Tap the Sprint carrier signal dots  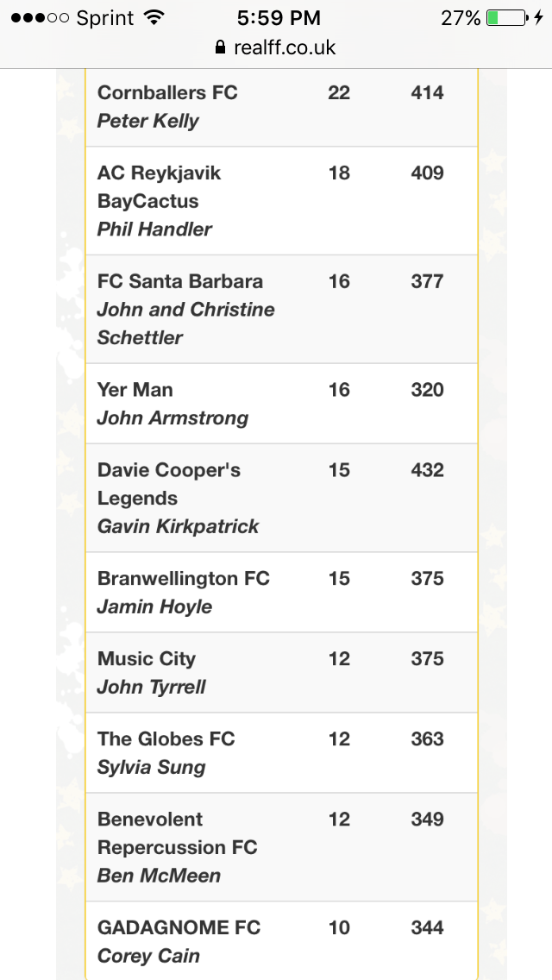tap(40, 18)
